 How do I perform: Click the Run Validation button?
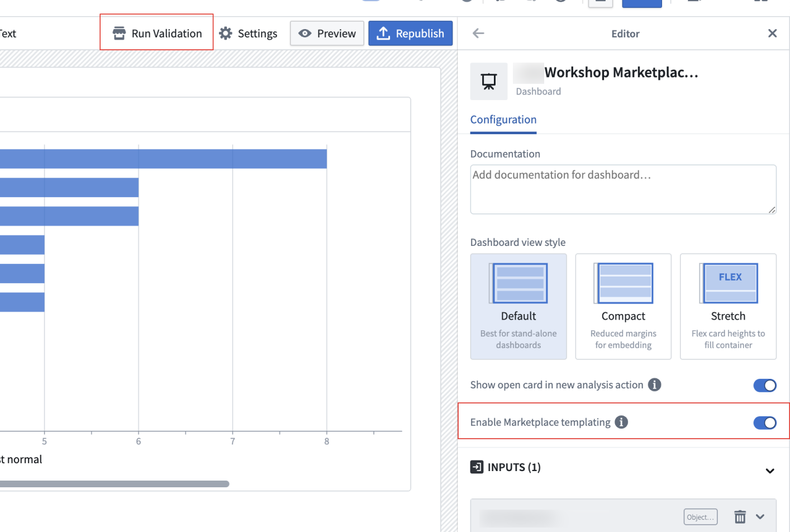(157, 34)
